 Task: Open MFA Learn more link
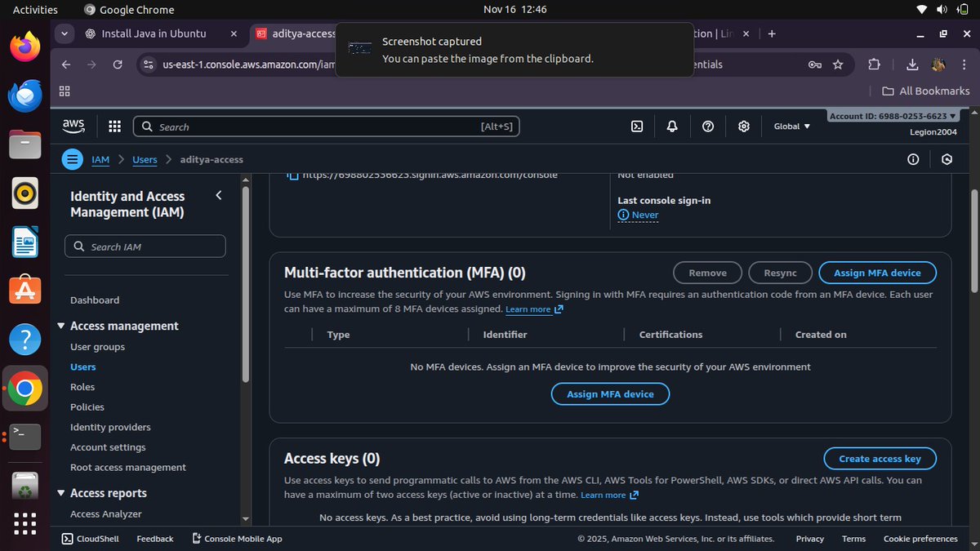(x=534, y=309)
